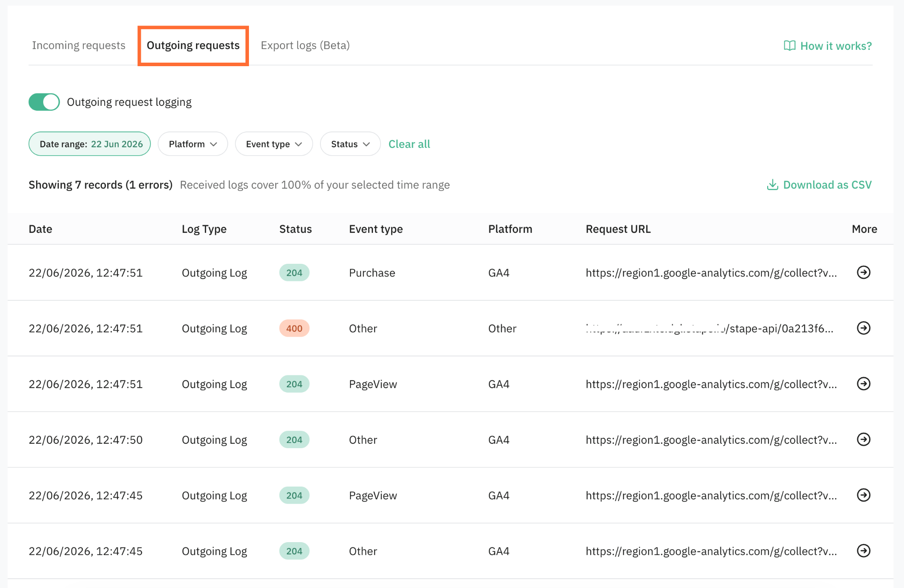
Task: Click the Date column header
Action: point(40,229)
